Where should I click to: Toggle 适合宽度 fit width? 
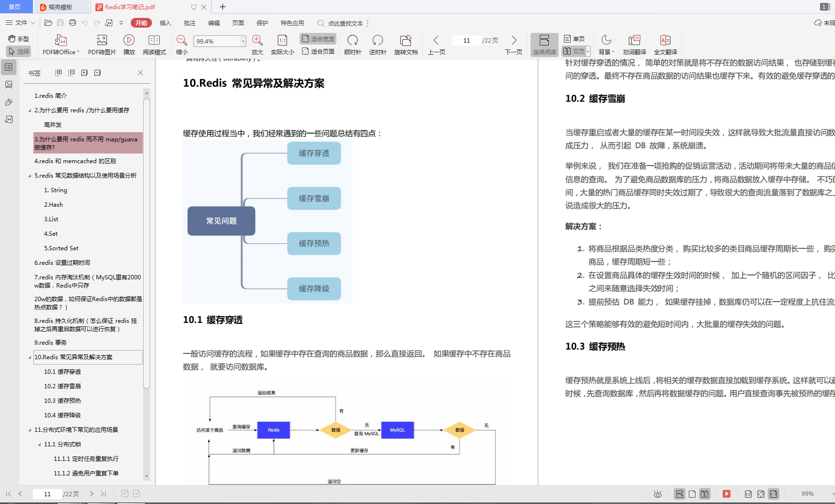pyautogui.click(x=318, y=39)
